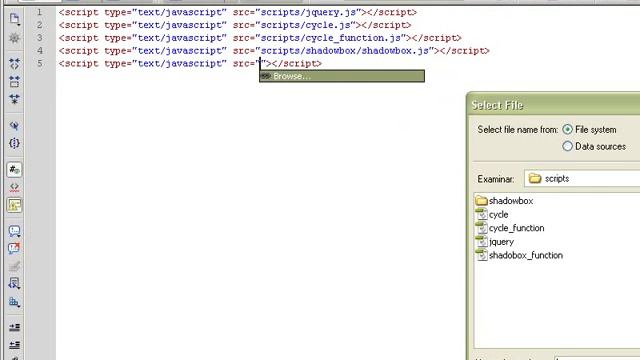The height and width of the screenshot is (360, 640).
Task: Click the Expand All icon
Action: [14, 99]
